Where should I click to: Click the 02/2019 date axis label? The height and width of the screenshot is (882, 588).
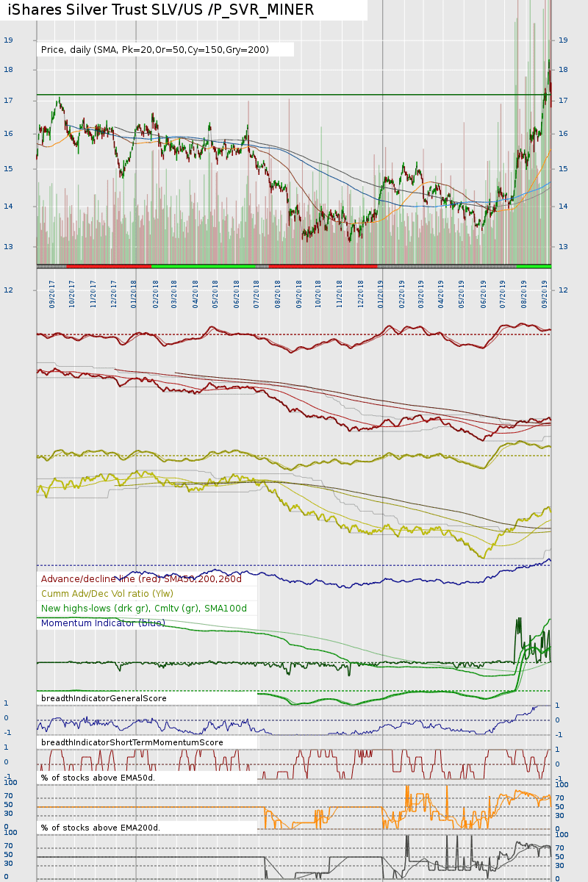(x=402, y=293)
